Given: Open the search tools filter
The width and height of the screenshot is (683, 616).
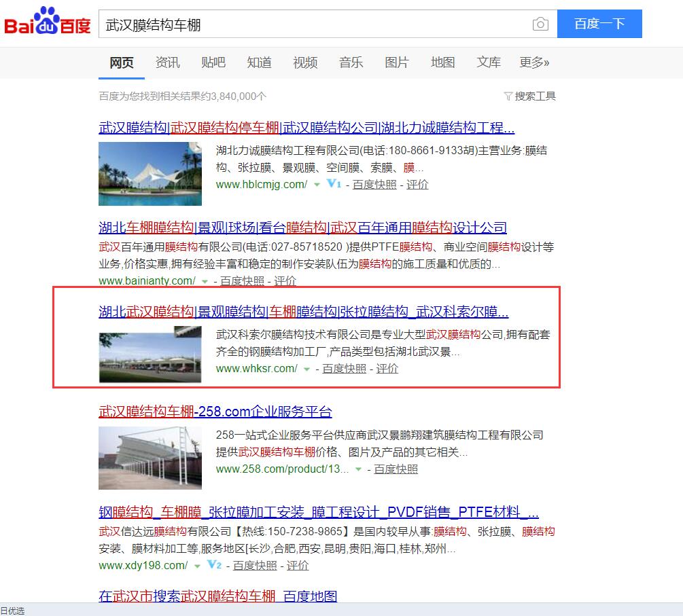Looking at the screenshot, I should [x=529, y=96].
